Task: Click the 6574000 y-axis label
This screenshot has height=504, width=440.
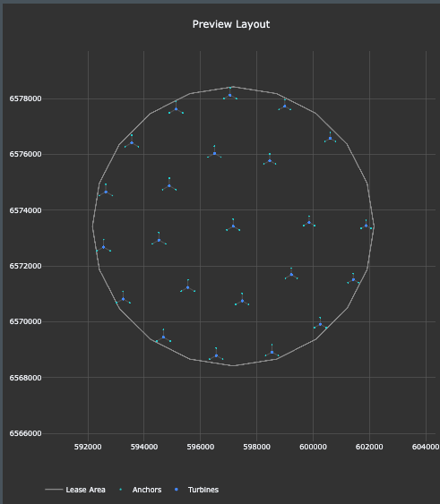Action: click(x=25, y=210)
